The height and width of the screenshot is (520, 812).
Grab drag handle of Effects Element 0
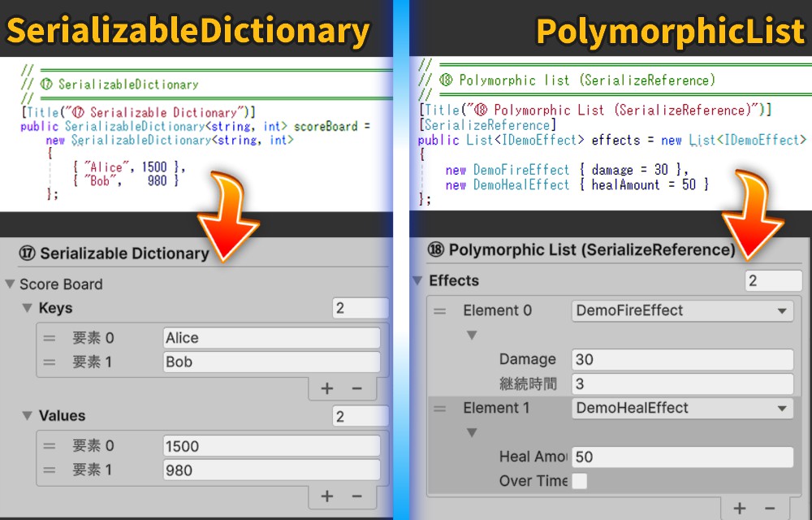[x=439, y=311]
